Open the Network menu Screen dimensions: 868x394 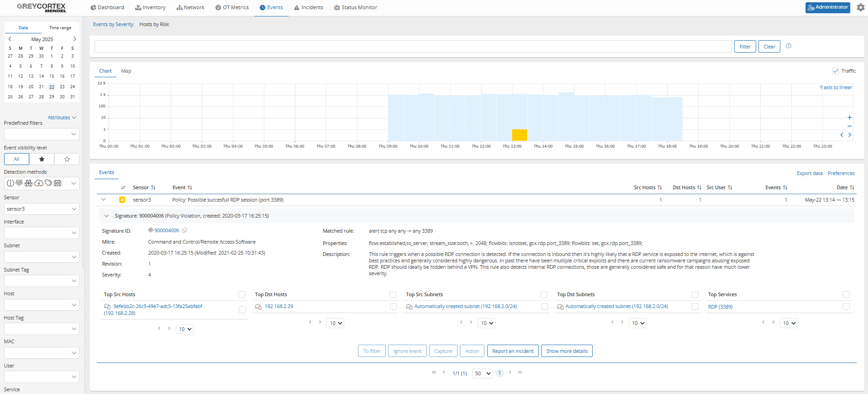(x=190, y=7)
